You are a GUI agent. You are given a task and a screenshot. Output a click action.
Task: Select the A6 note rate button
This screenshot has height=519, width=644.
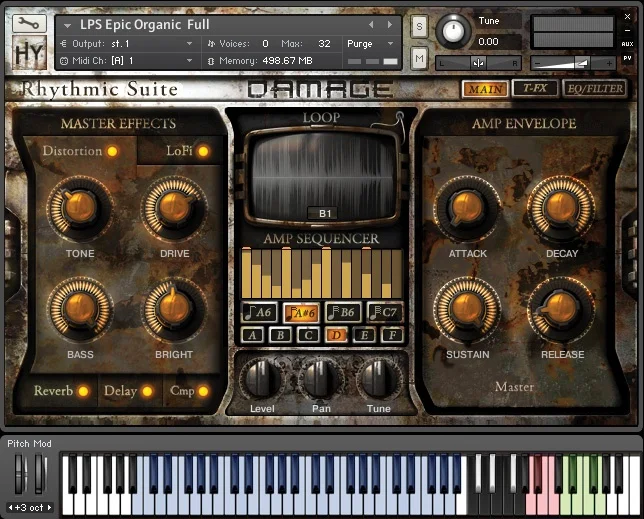(x=259, y=312)
